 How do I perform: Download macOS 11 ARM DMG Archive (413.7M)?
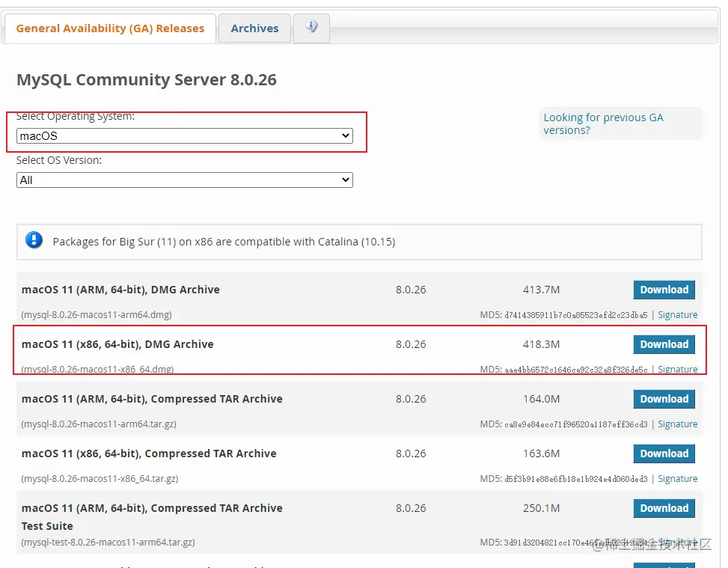664,290
